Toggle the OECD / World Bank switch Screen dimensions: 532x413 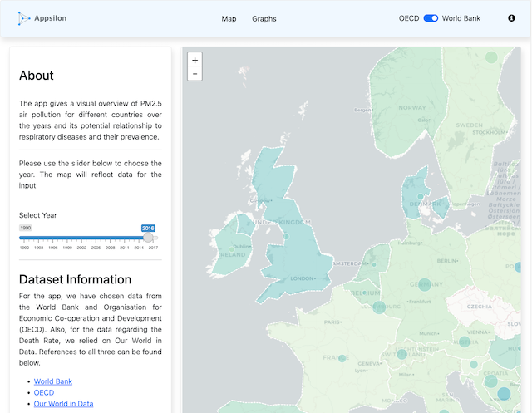[x=431, y=18]
